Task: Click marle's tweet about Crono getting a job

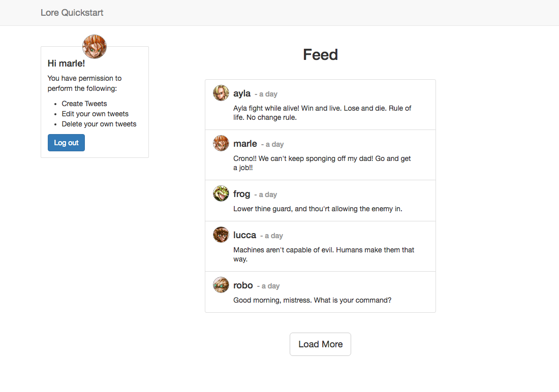Action: click(322, 163)
